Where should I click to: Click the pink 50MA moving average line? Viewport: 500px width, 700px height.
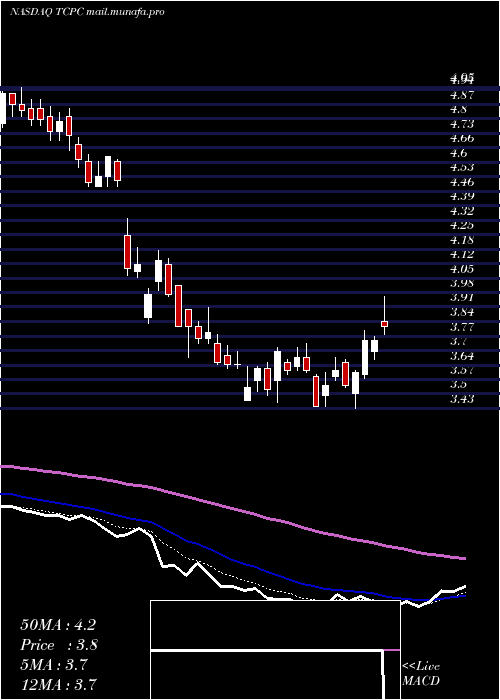[232, 507]
